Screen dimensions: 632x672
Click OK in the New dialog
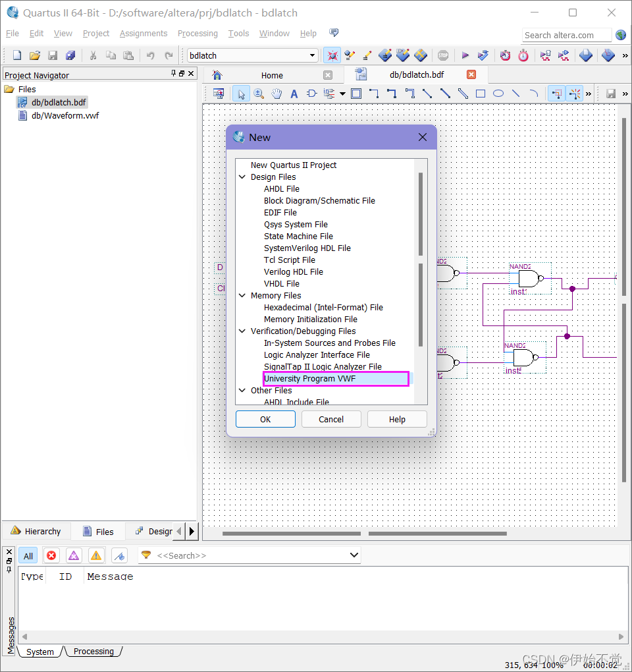pyautogui.click(x=265, y=419)
